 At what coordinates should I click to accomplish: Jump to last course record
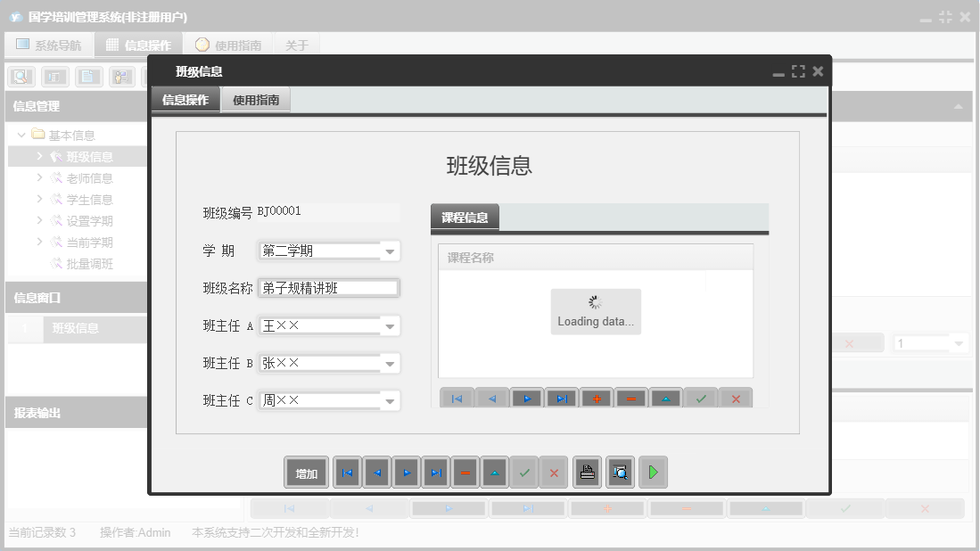562,399
